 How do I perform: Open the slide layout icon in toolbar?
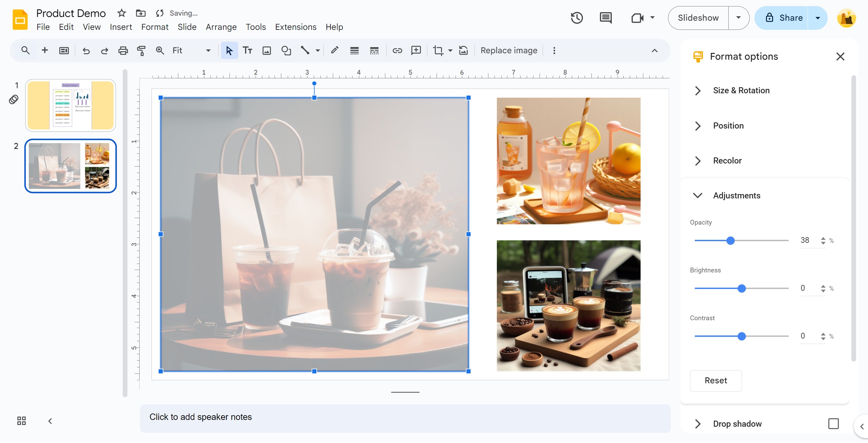64,51
